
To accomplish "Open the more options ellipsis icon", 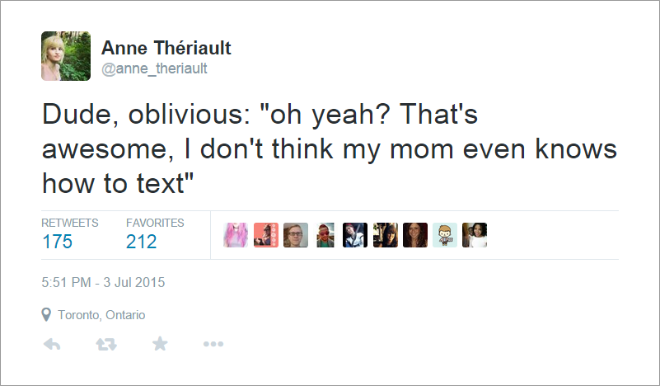I will click(213, 344).
